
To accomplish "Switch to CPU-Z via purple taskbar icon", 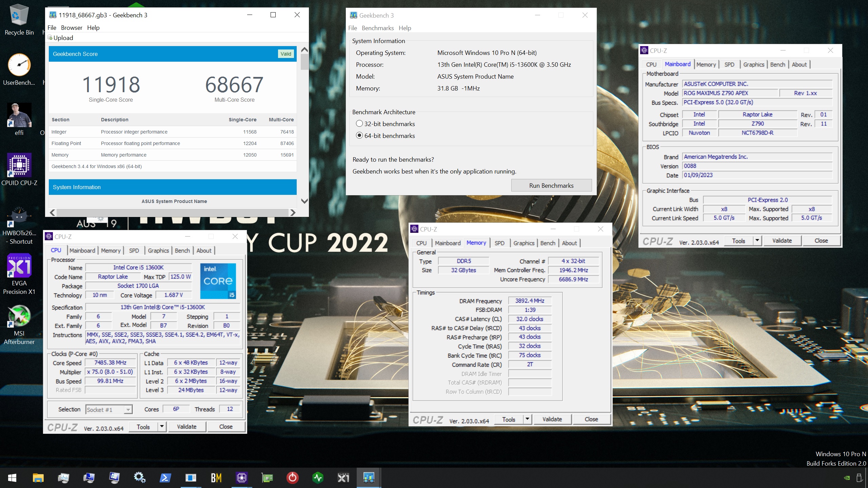I will click(241, 478).
